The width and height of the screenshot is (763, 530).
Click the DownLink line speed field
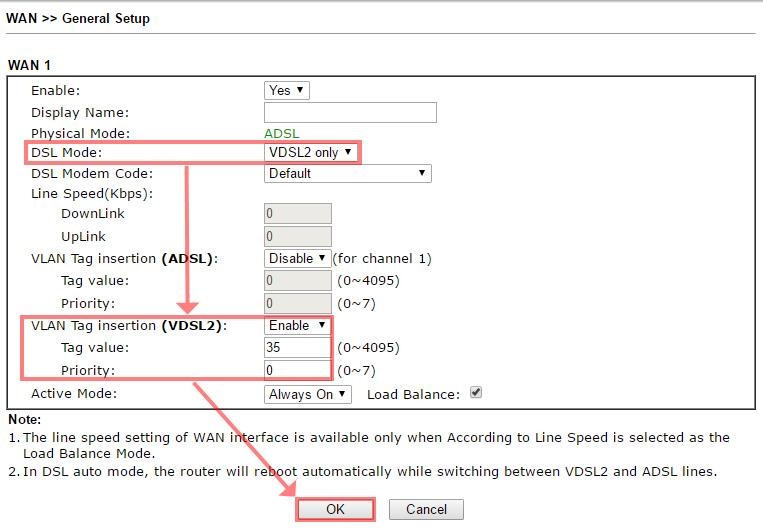click(297, 213)
